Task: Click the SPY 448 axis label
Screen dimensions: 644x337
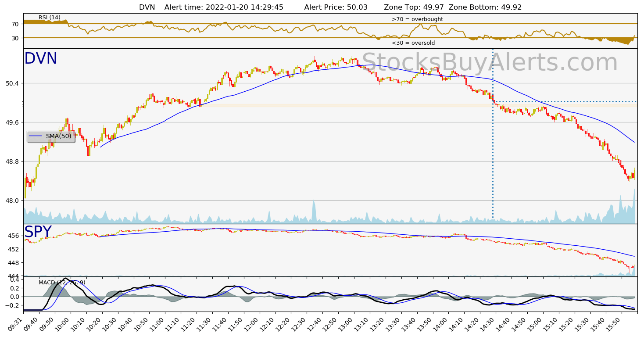Action: pyautogui.click(x=14, y=263)
